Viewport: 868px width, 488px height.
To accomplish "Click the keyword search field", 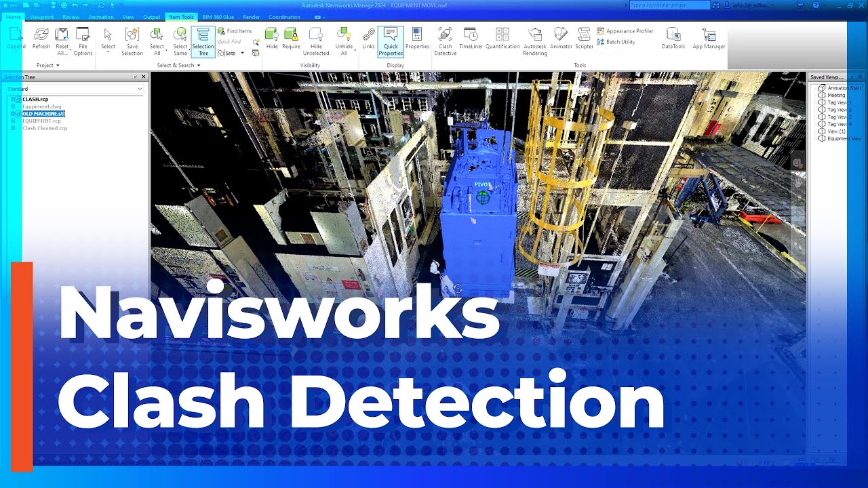I will pos(669,5).
